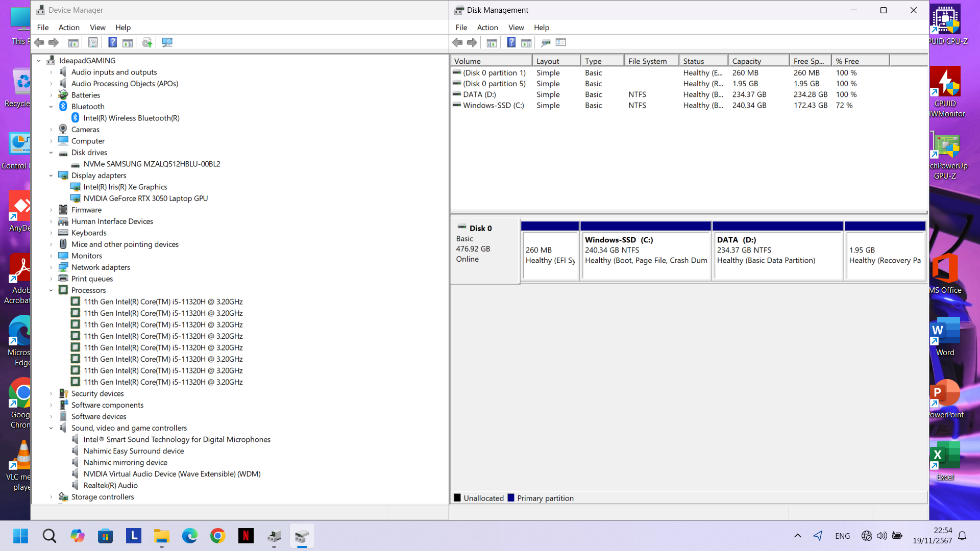Viewport: 980px width, 551px height.
Task: Expand Audio inputs and outputs category
Action: pyautogui.click(x=51, y=72)
